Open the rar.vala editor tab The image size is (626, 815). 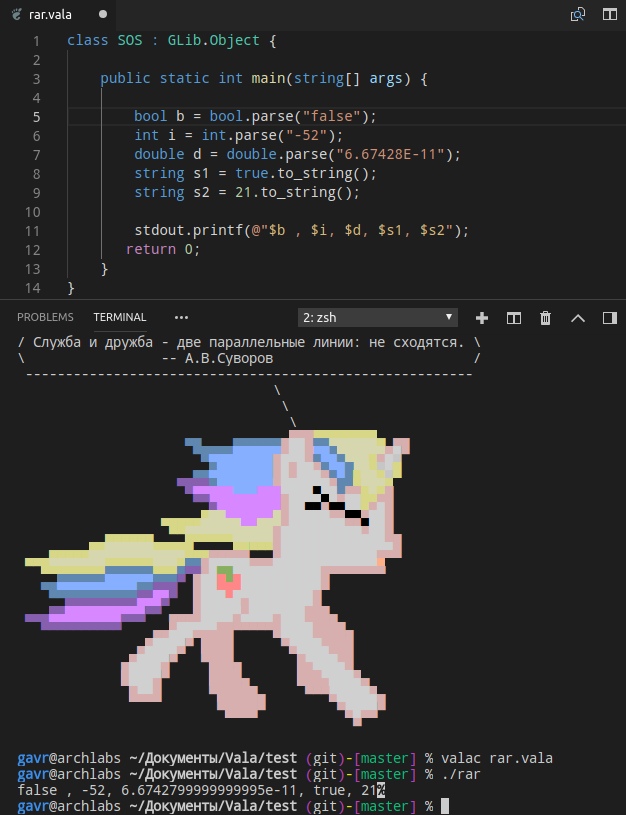click(x=57, y=14)
